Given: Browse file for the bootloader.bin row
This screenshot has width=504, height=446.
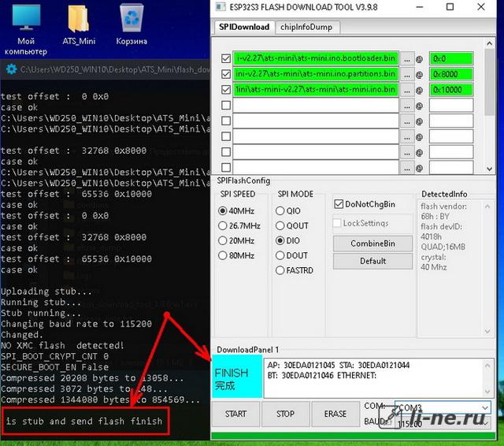Looking at the screenshot, I should point(407,59).
